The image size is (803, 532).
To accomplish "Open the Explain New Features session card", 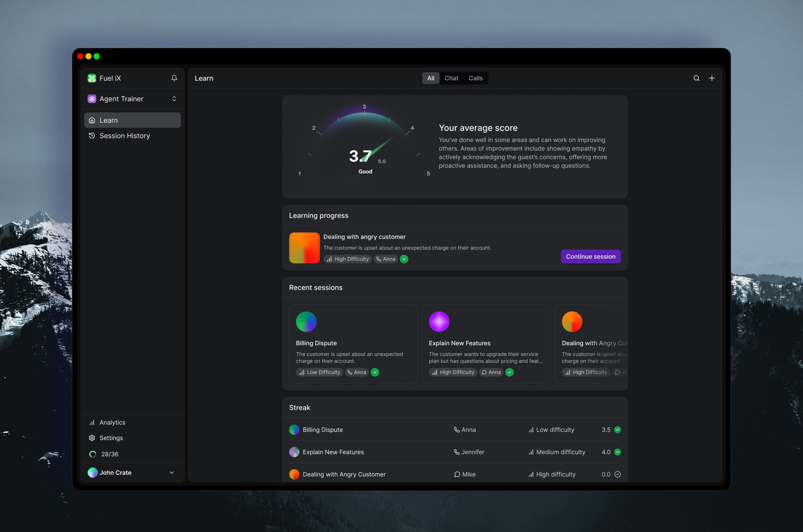I will (x=486, y=343).
